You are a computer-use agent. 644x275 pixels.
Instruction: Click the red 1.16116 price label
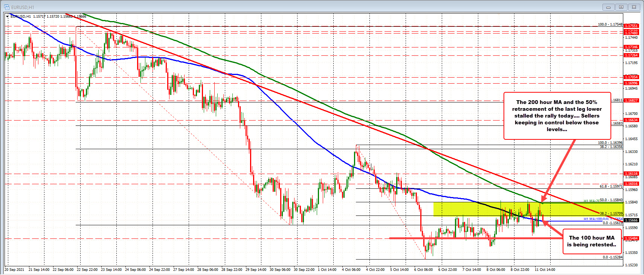(x=632, y=174)
